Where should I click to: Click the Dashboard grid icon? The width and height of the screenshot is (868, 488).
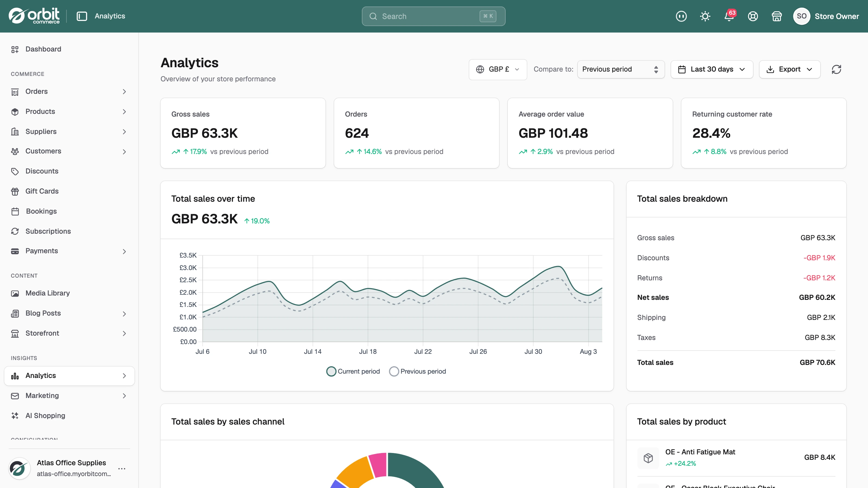[15, 50]
